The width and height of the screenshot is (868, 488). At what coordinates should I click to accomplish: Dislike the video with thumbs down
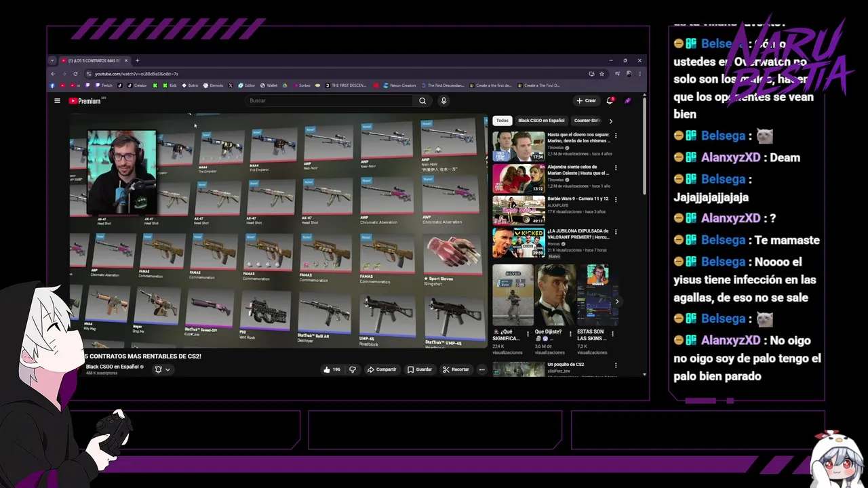(353, 369)
